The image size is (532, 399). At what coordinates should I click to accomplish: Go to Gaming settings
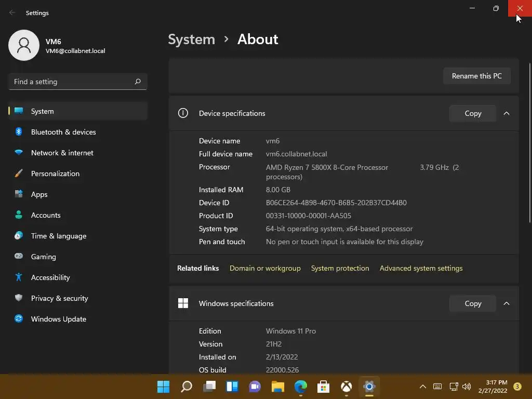[x=78, y=257]
